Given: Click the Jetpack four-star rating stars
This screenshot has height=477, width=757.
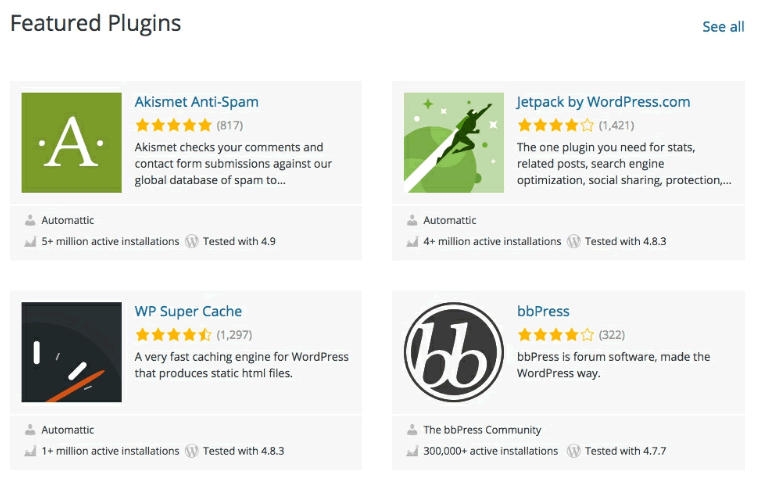Looking at the screenshot, I should (x=556, y=126).
